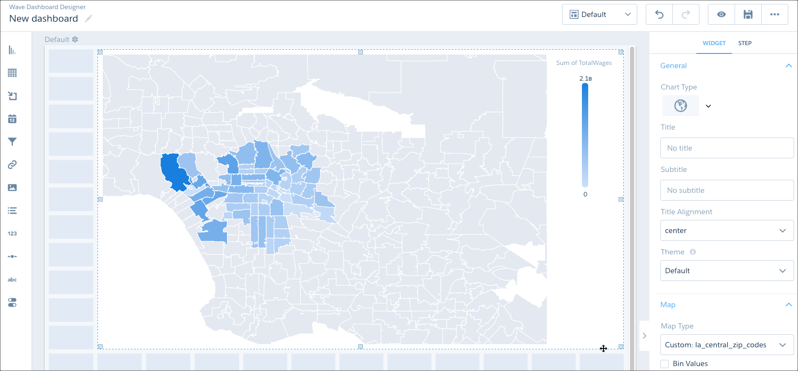
Task: Open the Default layout dropdown
Action: pos(600,15)
